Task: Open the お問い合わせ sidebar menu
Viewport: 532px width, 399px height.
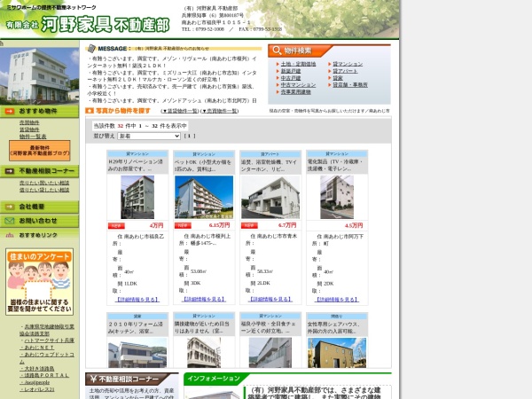Action: click(39, 221)
